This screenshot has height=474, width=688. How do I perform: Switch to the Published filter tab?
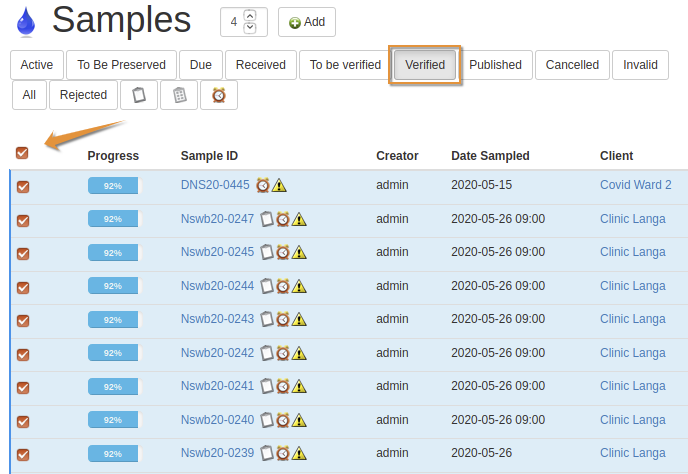click(495, 65)
